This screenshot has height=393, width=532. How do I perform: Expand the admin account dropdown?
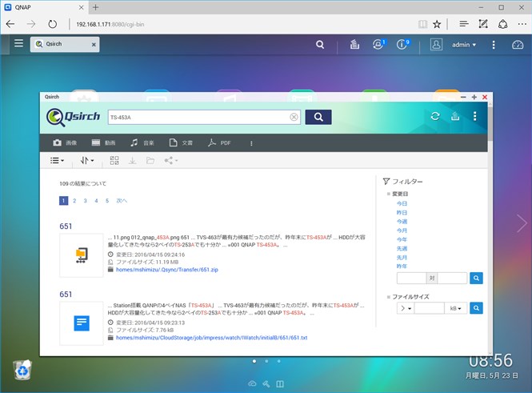464,45
